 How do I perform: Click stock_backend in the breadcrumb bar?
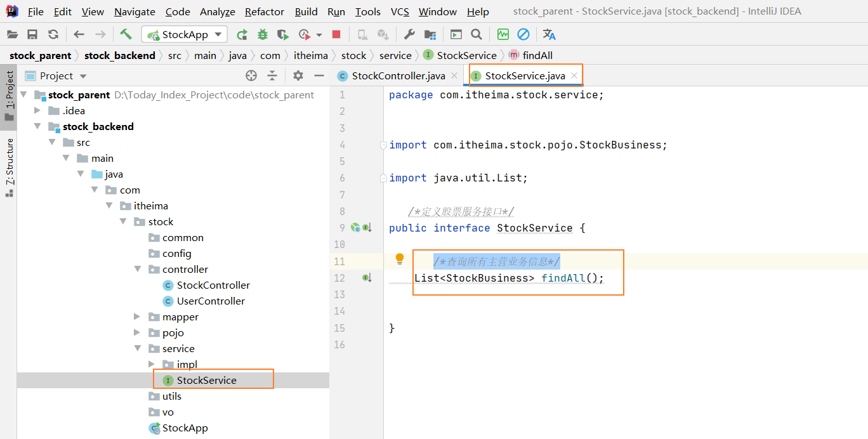tap(119, 56)
